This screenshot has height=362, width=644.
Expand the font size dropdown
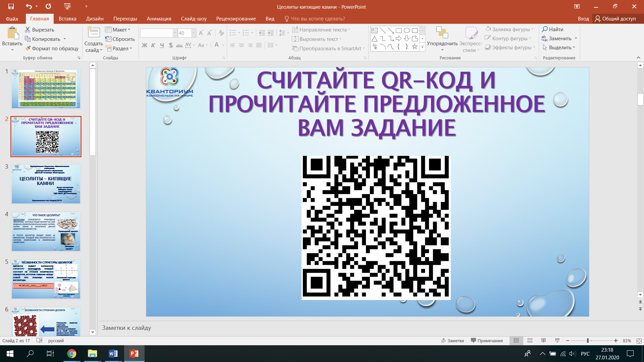[x=194, y=33]
